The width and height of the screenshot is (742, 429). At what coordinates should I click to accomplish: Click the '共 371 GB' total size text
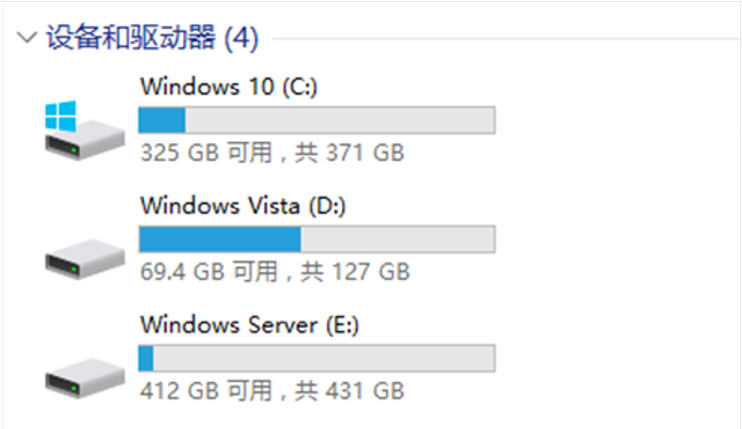point(349,153)
